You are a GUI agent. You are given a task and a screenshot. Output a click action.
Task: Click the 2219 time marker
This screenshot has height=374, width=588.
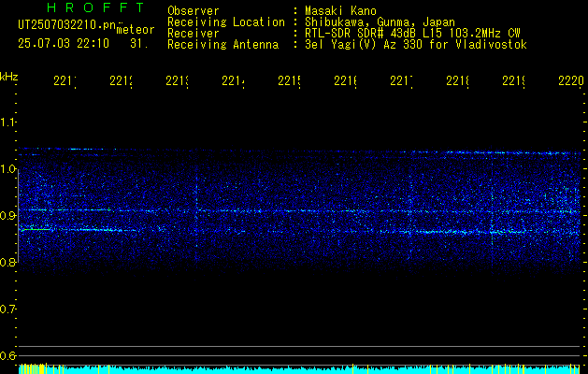click(x=514, y=81)
